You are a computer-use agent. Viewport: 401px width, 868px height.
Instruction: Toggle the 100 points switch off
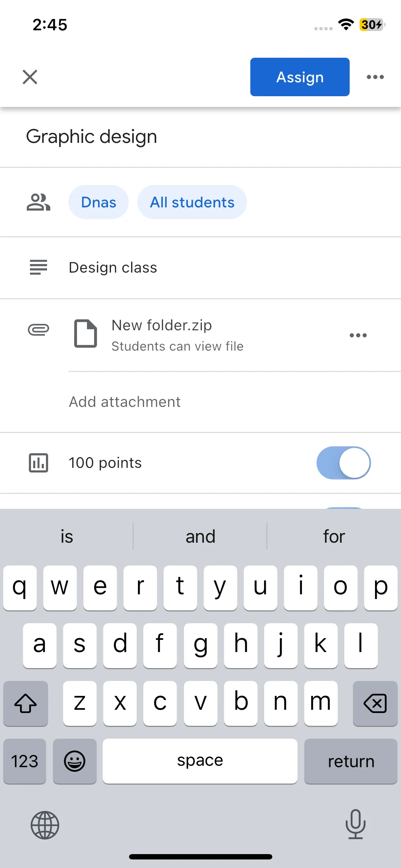point(344,463)
